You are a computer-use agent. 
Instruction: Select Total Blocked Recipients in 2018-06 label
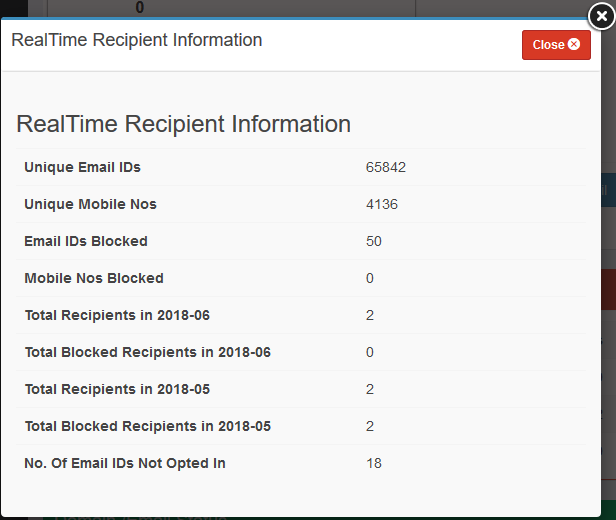click(148, 352)
